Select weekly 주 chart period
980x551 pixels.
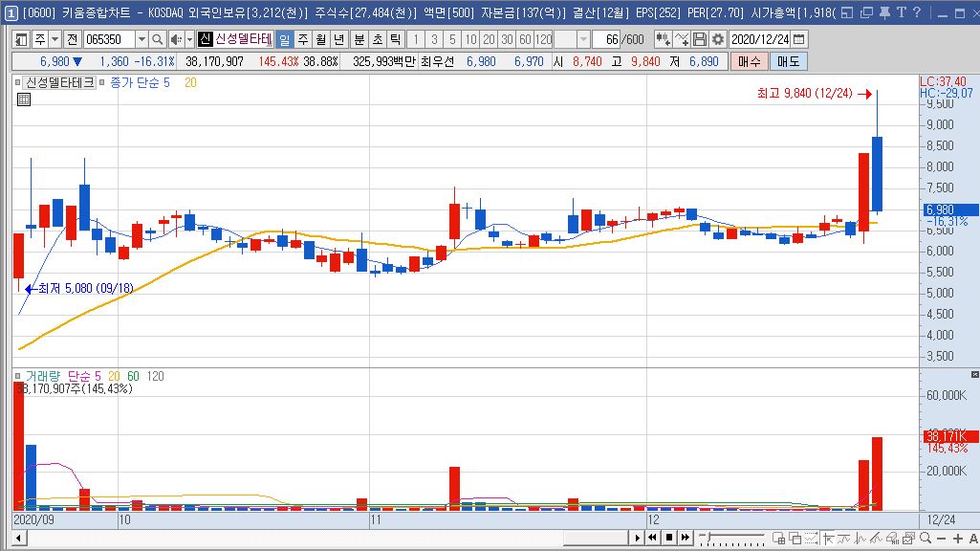(303, 39)
